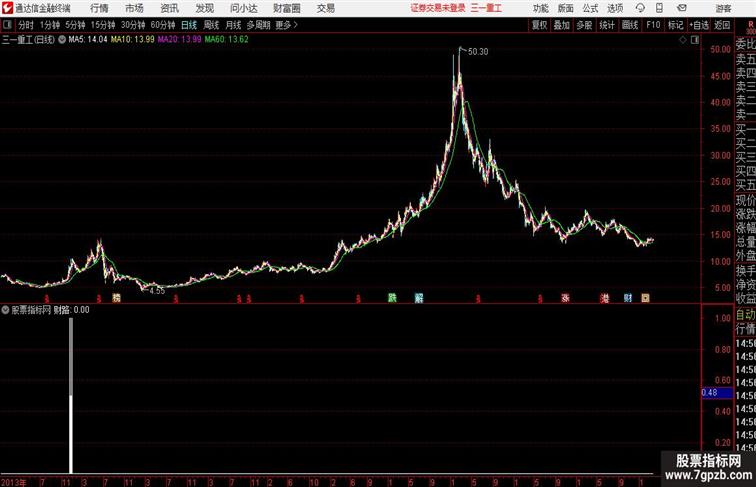Switch to the 周线 period tab
The height and width of the screenshot is (487, 756).
click(x=211, y=25)
